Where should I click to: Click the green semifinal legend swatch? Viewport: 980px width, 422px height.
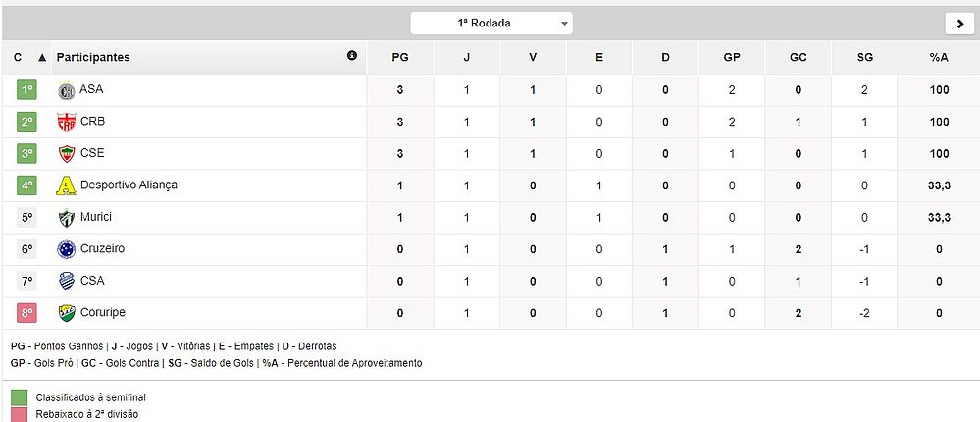19,397
